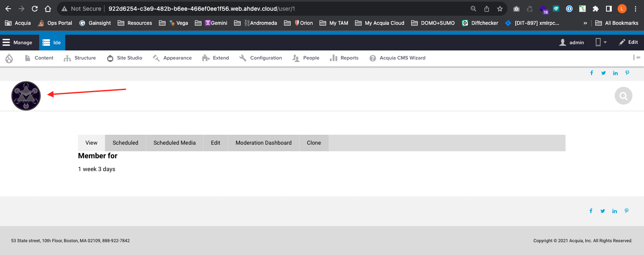Open the Extend admin menu
The image size is (644, 255).
[215, 58]
